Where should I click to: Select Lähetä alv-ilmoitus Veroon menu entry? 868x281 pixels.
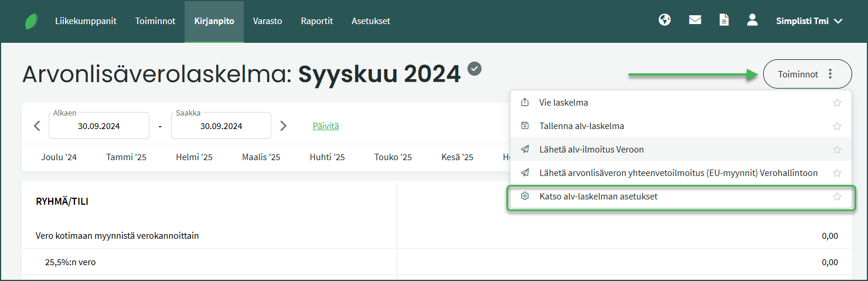(x=591, y=150)
